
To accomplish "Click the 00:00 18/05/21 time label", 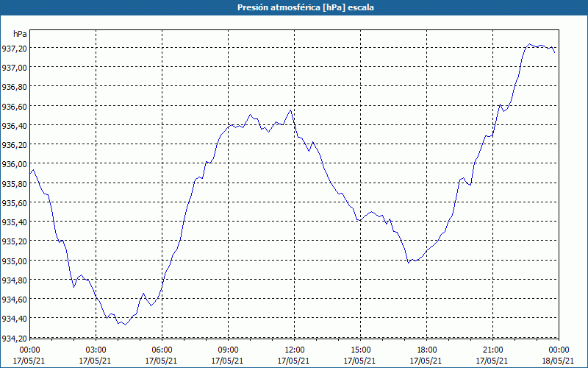I will [559, 355].
